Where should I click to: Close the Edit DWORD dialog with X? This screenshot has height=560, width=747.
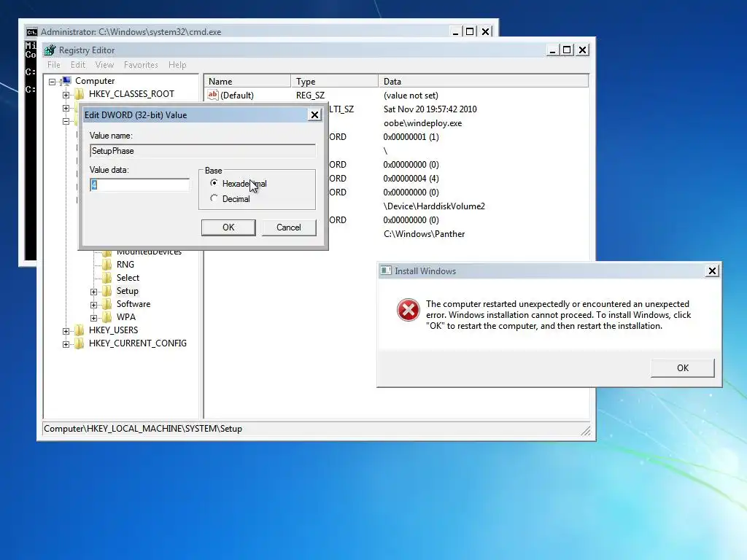coord(314,114)
